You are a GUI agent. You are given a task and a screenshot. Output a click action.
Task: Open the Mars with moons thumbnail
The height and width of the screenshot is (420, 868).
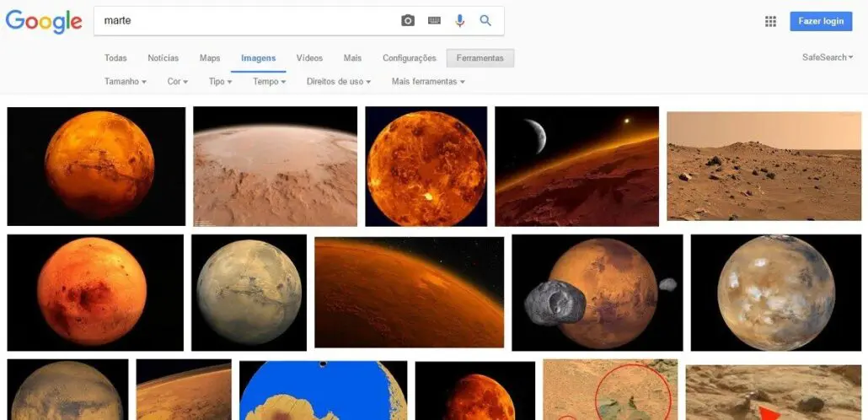click(597, 293)
